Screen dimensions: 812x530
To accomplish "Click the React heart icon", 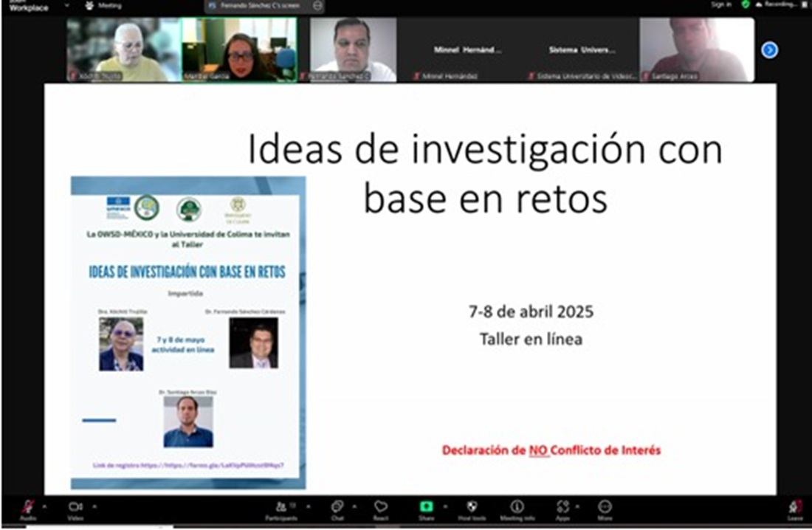I will (381, 507).
